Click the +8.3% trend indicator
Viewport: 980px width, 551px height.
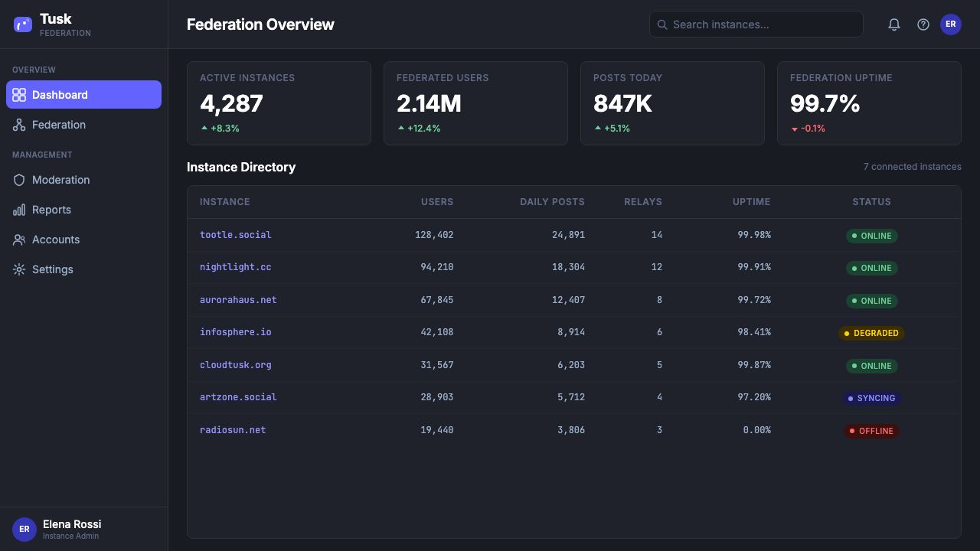(220, 129)
